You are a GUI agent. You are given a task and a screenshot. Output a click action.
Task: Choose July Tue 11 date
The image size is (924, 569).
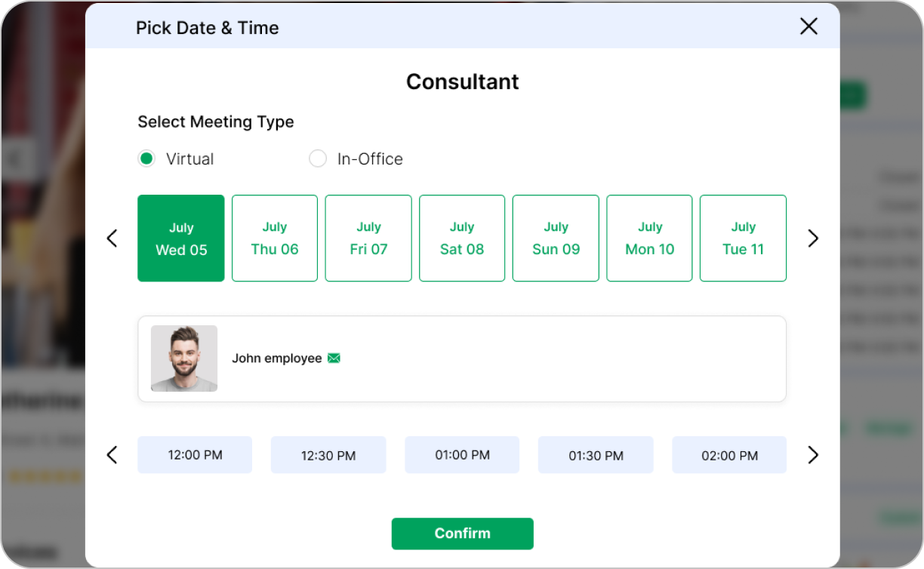tap(743, 238)
